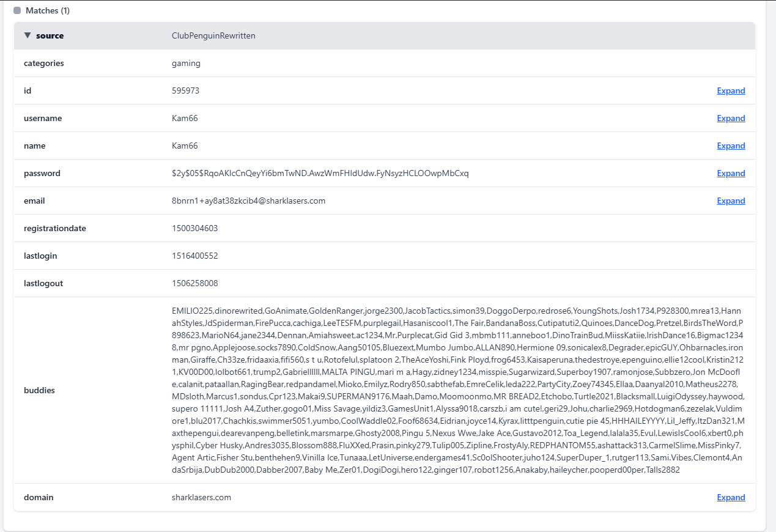Click the full email address value
Screen dimensions: 776x532
(248, 201)
